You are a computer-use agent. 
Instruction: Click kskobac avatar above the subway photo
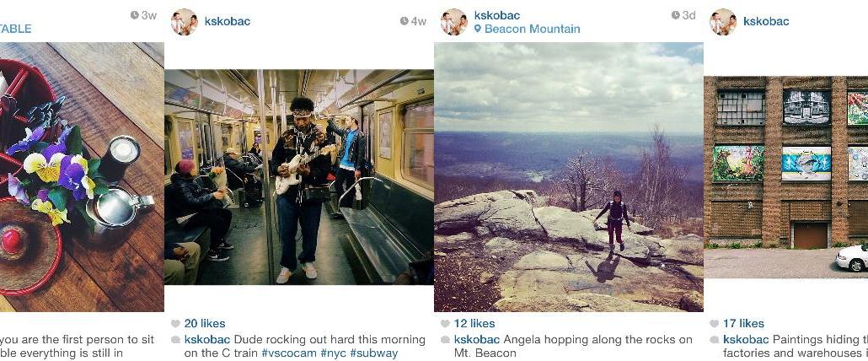(x=185, y=22)
